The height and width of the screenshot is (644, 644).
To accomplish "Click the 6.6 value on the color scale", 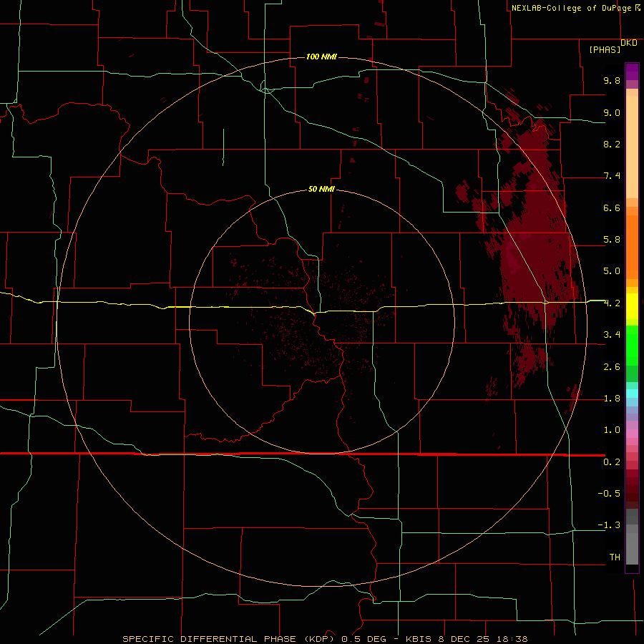I will [x=612, y=208].
